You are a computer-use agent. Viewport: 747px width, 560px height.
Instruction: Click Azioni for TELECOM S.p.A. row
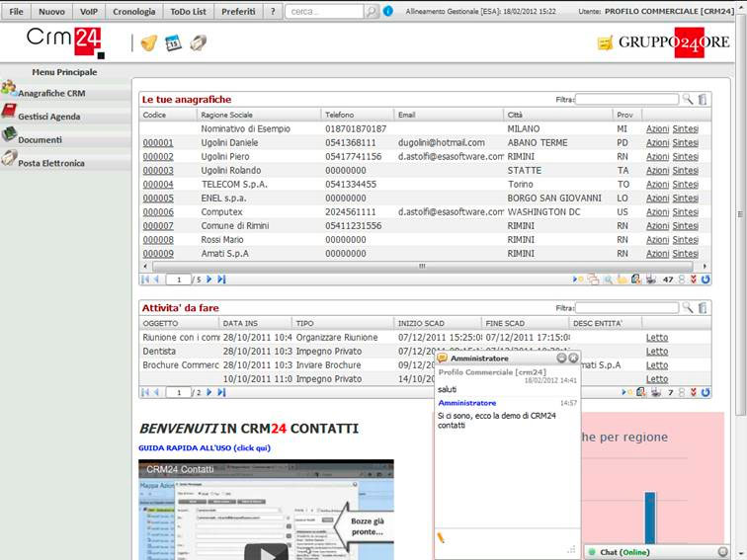657,185
